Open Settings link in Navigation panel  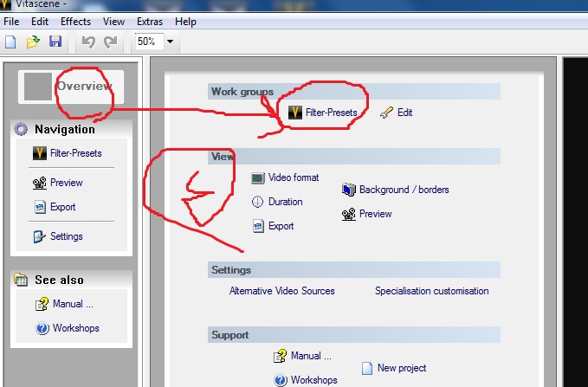click(67, 236)
